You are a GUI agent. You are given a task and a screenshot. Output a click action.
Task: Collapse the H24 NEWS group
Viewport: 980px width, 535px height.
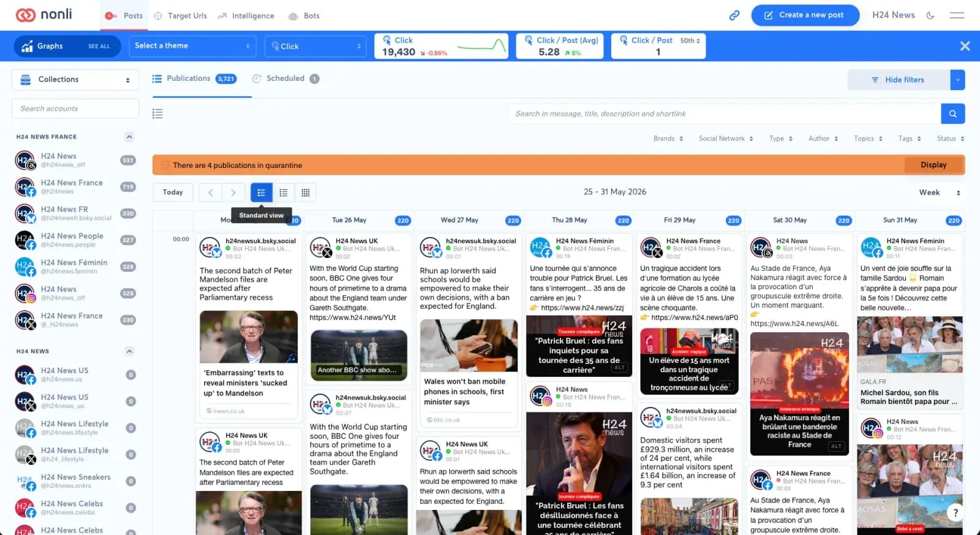[x=129, y=351]
